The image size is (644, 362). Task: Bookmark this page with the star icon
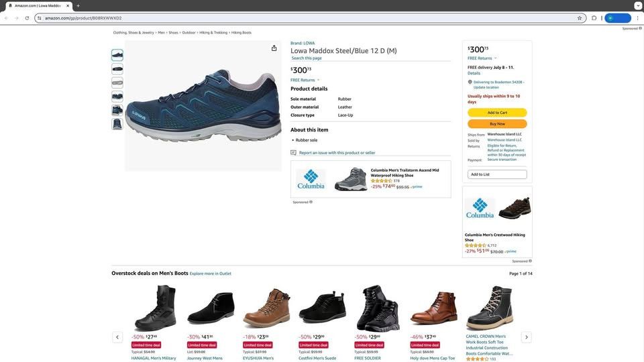(580, 18)
